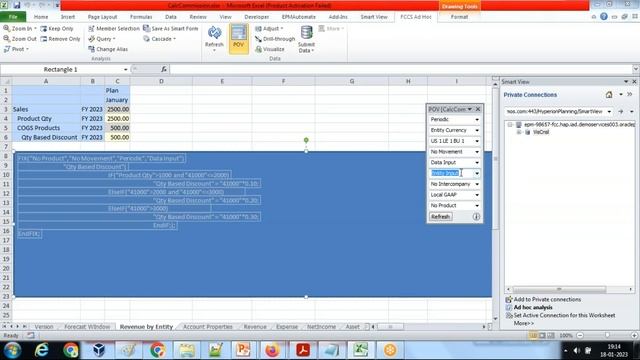Click Ad hoc analysis link
The image size is (640, 360).
pos(533,307)
